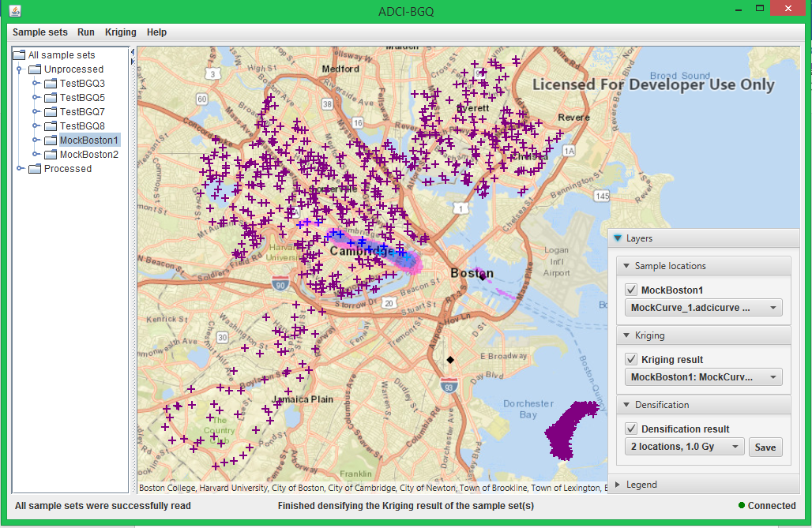Select the MockBoston2 sample set
Image resolution: width=812 pixels, height=528 pixels.
89,154
